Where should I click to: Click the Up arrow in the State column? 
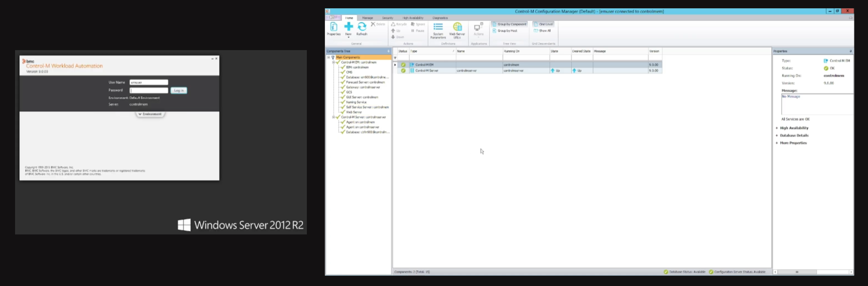[552, 71]
